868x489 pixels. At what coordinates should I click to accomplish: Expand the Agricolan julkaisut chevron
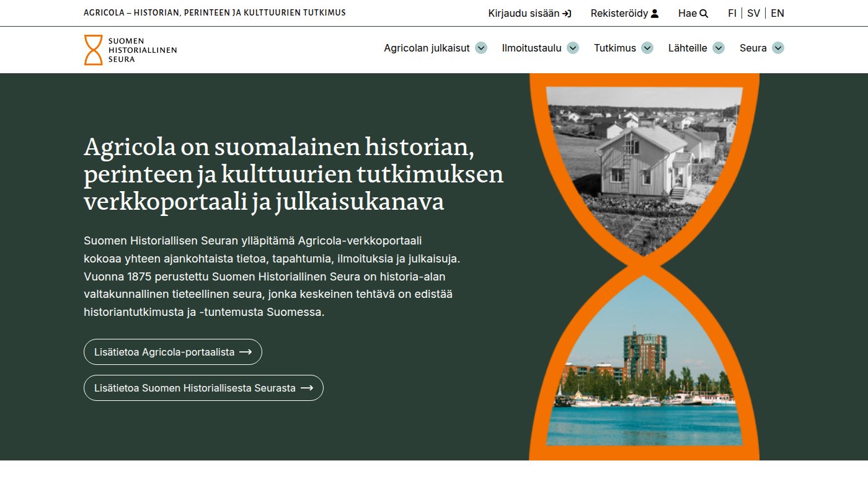pos(481,48)
